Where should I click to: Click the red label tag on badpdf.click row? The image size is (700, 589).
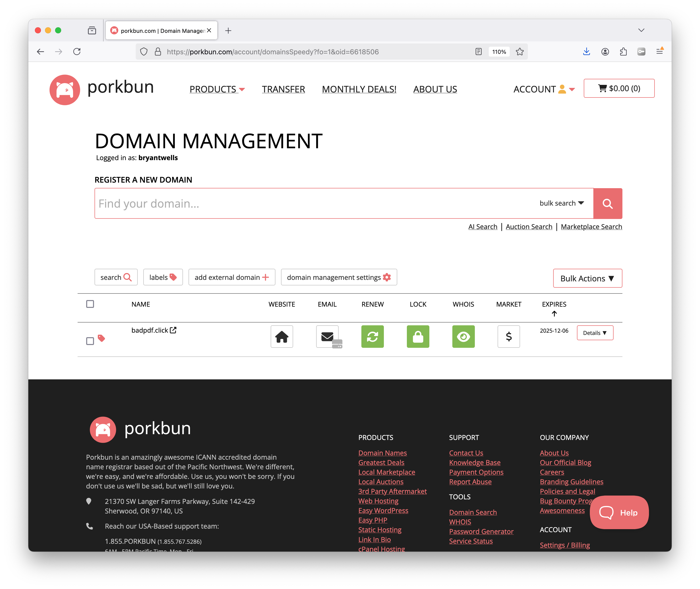[x=101, y=338]
